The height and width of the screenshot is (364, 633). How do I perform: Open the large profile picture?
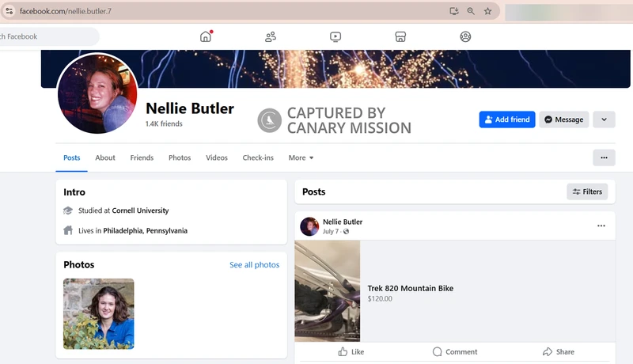click(97, 93)
